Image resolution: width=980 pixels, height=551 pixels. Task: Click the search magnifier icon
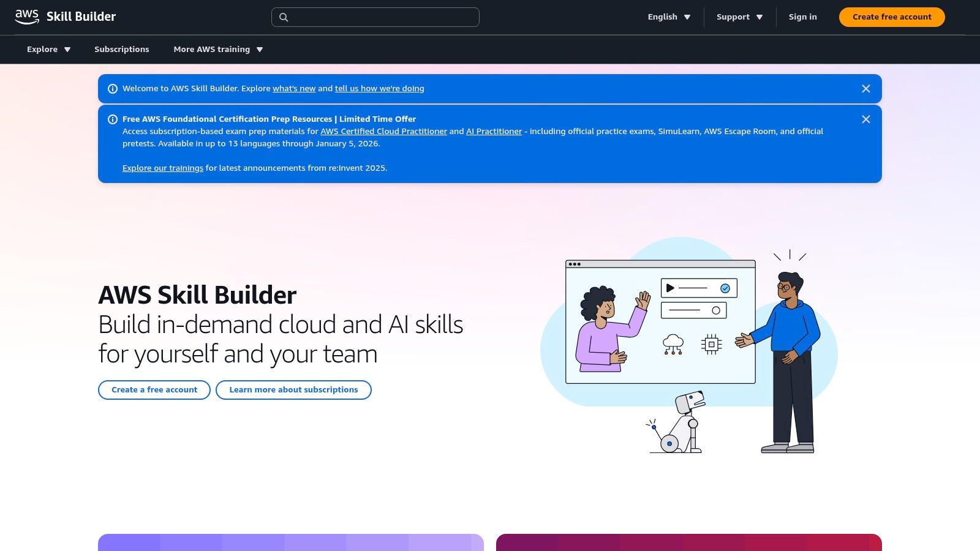tap(284, 17)
